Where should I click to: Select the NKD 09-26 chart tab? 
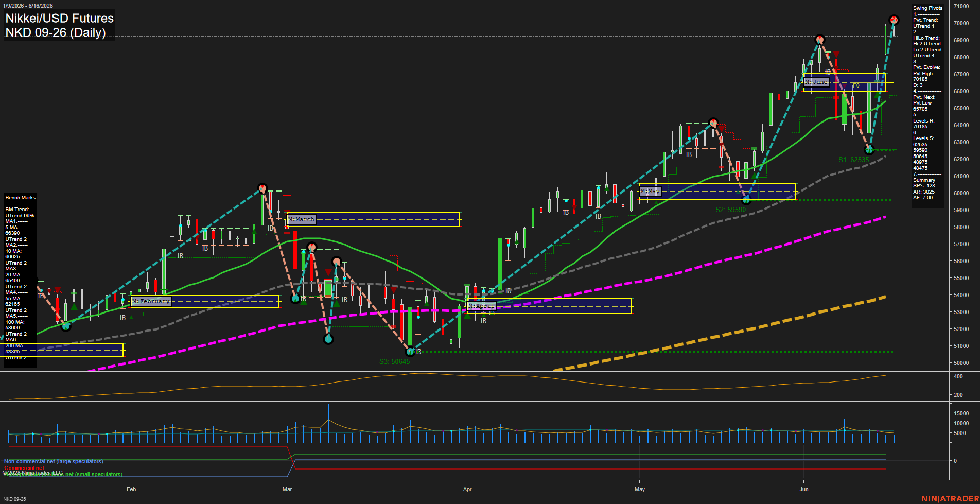14,499
